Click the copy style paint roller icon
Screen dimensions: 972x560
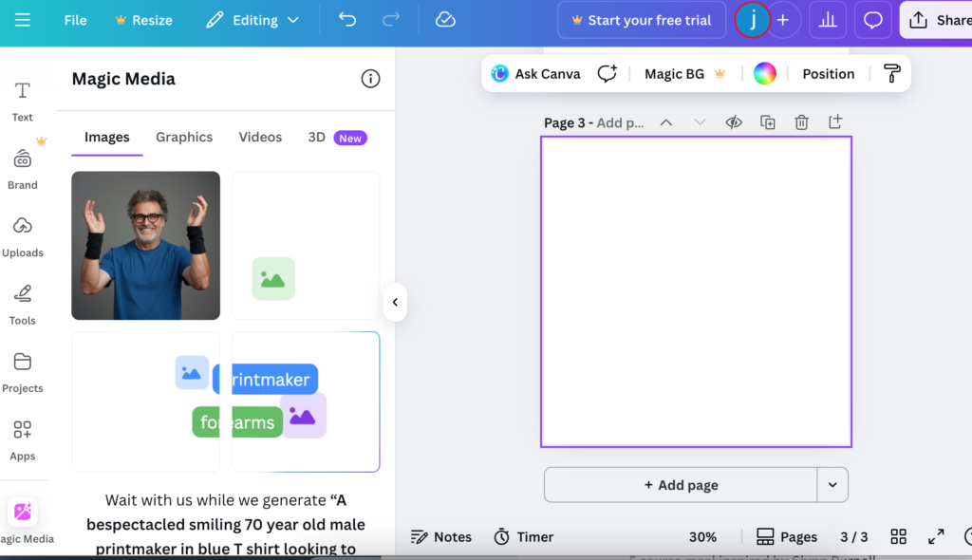point(892,74)
